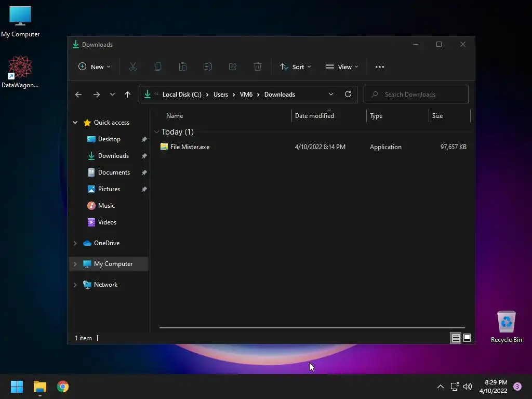The height and width of the screenshot is (399, 532).
Task: Expand address bar history dropdown
Action: tap(331, 95)
